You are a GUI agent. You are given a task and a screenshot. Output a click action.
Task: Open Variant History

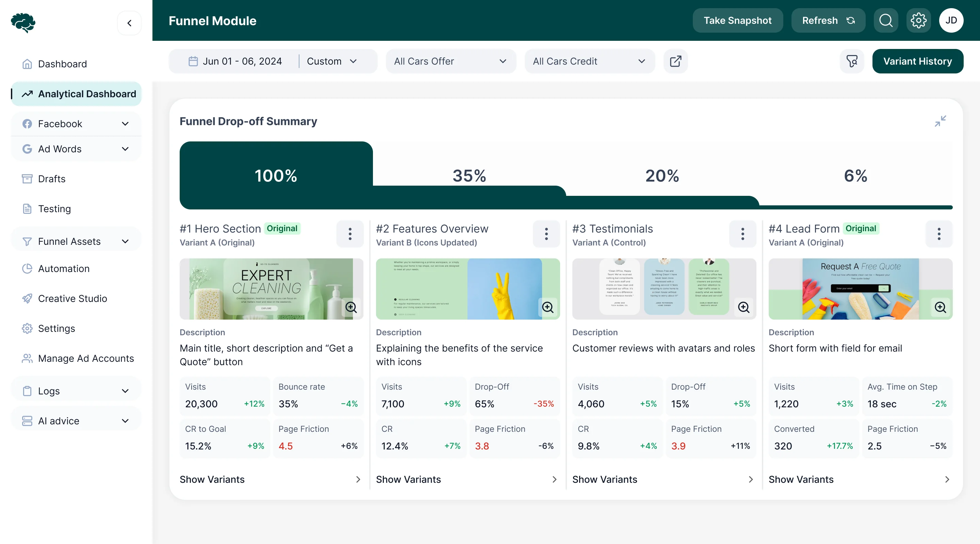tap(917, 61)
